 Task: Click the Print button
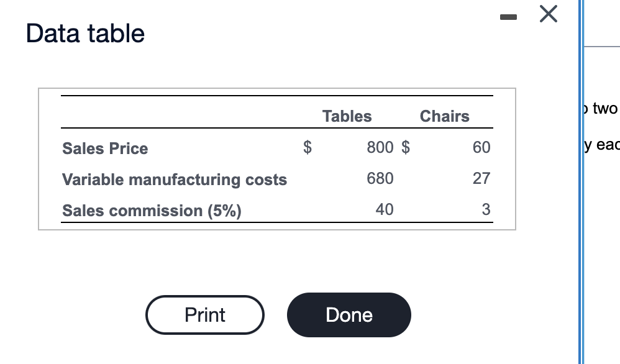click(x=204, y=314)
